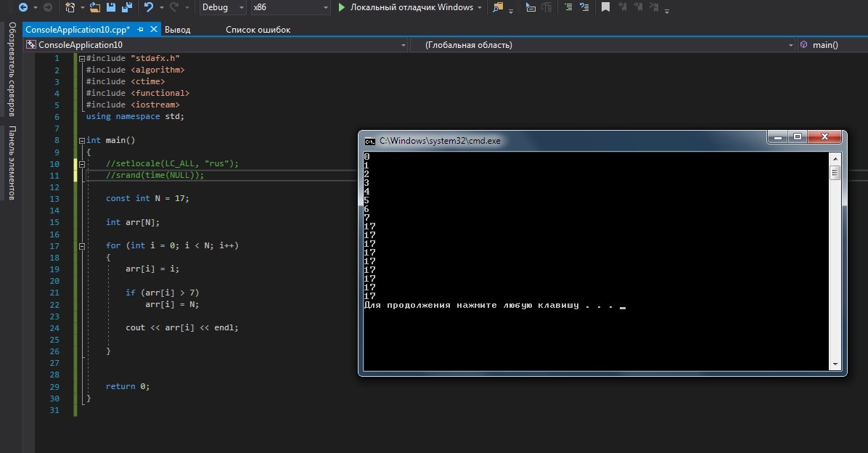Click the Open File folder icon

(x=95, y=7)
